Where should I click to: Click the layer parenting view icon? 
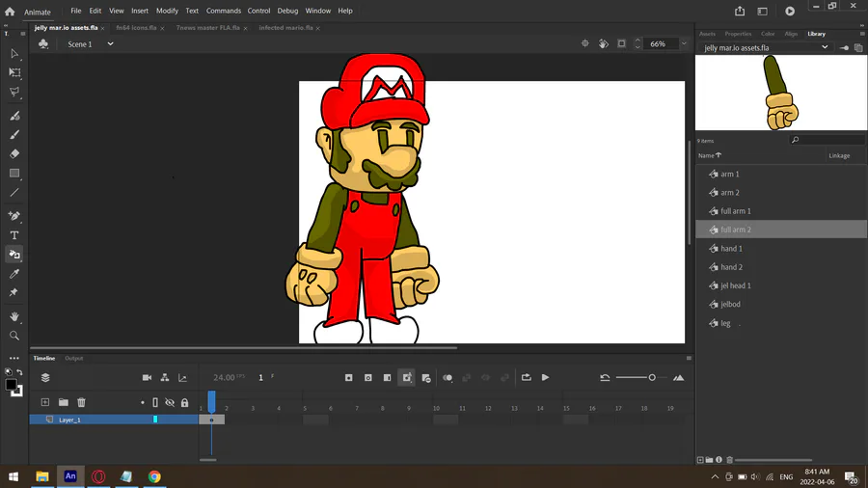(164, 377)
